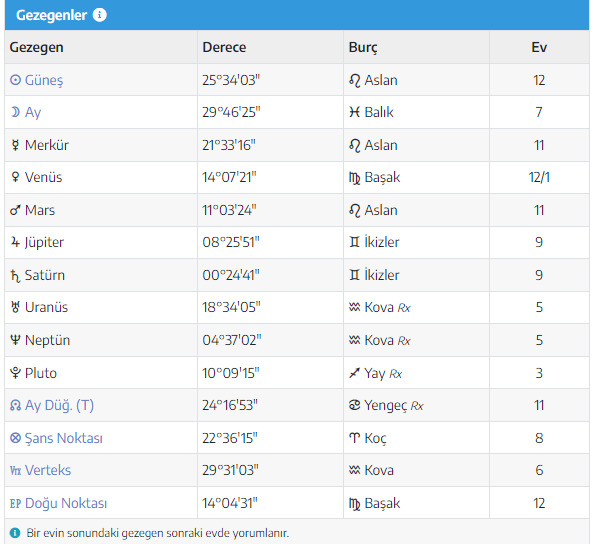Image resolution: width=594 pixels, height=544 pixels.
Task: Click the info icon in the footer note
Action: tap(15, 533)
